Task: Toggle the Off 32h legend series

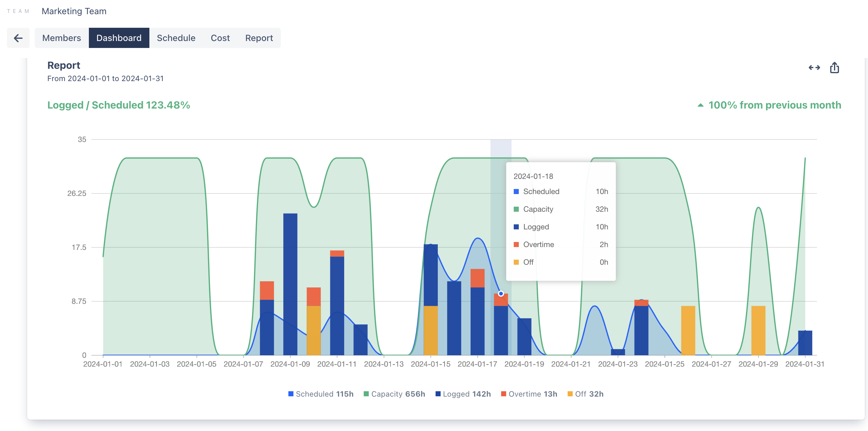Action: [585, 394]
